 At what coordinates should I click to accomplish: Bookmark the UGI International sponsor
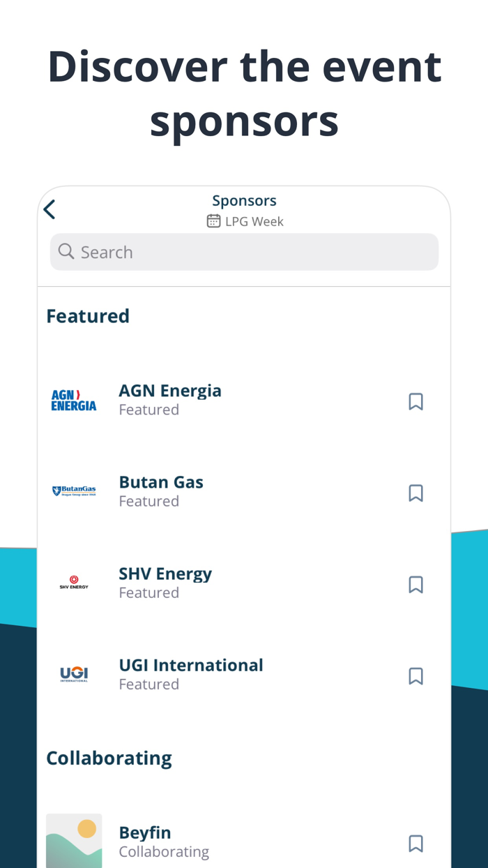(x=416, y=675)
